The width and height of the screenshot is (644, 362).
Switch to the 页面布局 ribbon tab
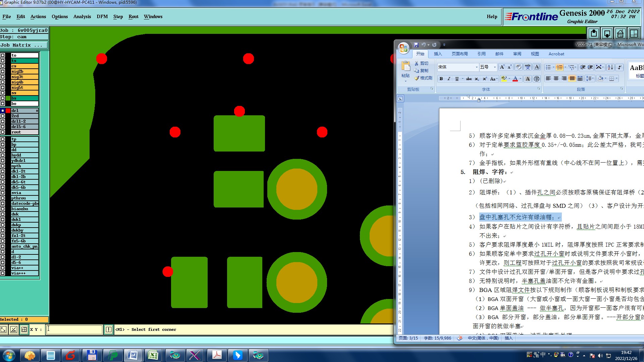tap(459, 54)
